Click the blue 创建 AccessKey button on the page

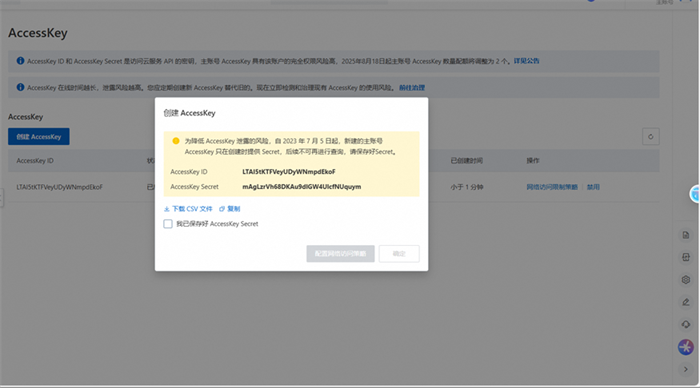click(x=39, y=137)
